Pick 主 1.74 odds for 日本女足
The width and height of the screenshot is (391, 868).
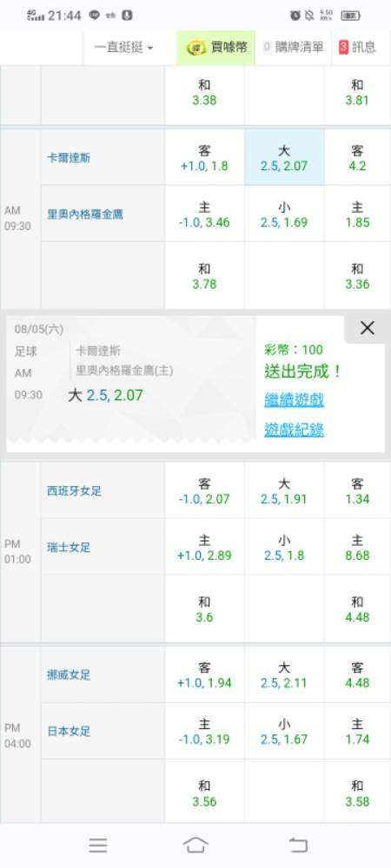(x=357, y=731)
